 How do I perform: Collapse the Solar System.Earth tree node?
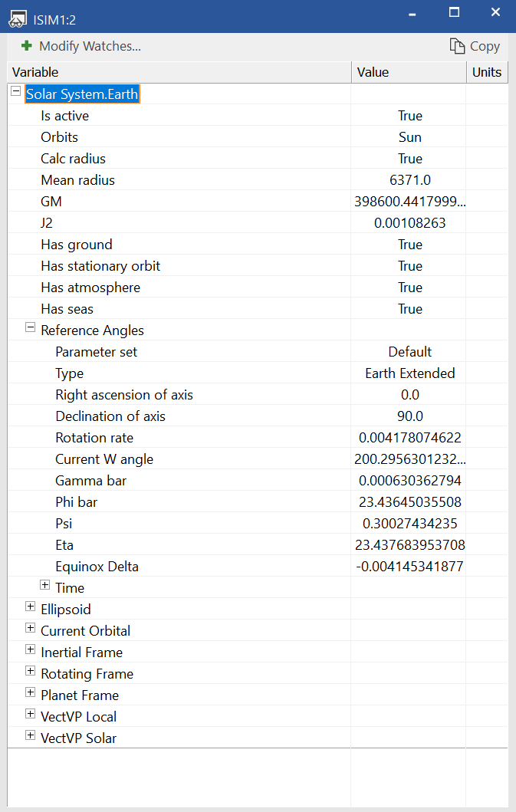16,90
